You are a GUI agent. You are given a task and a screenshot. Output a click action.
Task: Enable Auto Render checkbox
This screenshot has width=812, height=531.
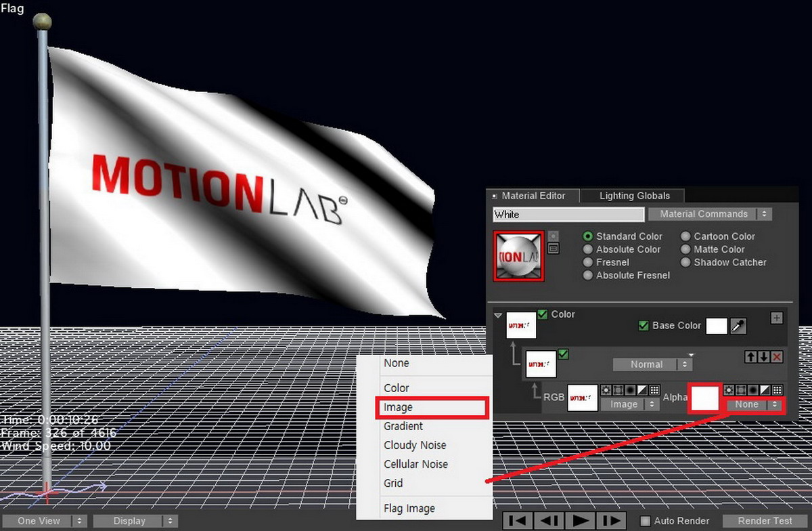pos(646,521)
